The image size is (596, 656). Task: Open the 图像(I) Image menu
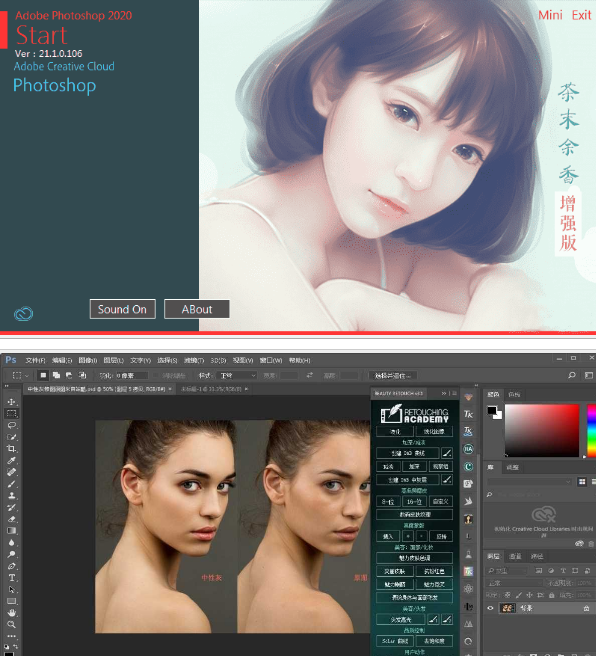coord(87,360)
